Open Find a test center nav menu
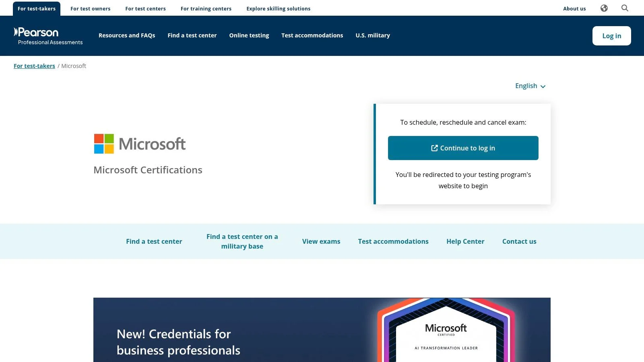Viewport: 644px width, 362px height. tap(192, 35)
